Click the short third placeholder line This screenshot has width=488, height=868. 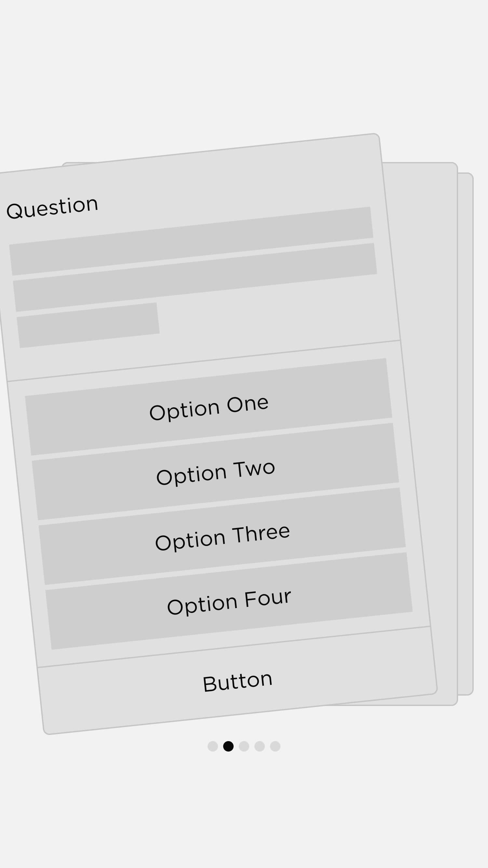[x=88, y=325]
